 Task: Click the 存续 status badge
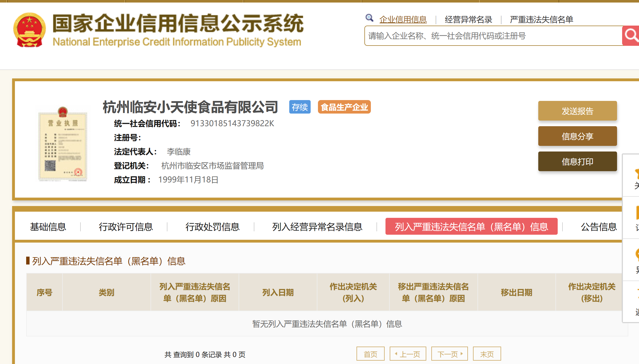[x=300, y=107]
